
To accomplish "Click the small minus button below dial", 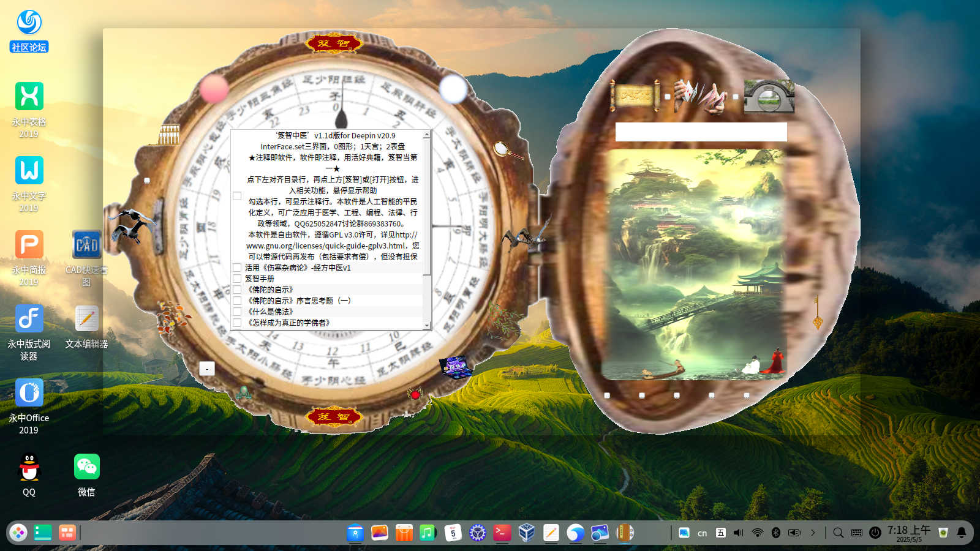I will click(x=207, y=369).
